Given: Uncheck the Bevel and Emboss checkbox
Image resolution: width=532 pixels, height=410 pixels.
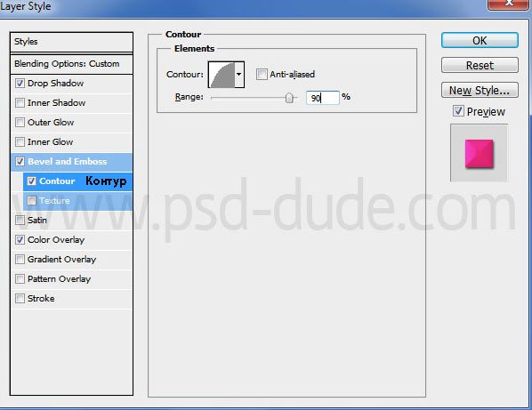Looking at the screenshot, I should tap(20, 162).
